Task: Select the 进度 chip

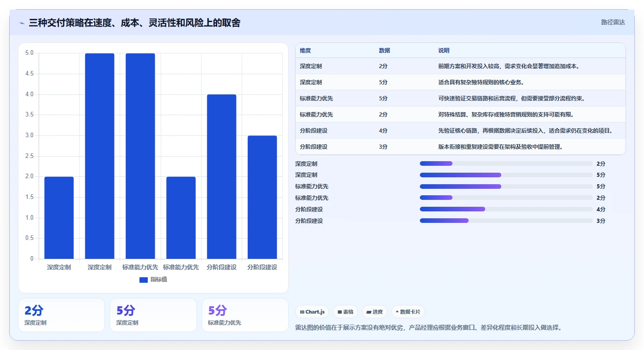Action: point(375,312)
